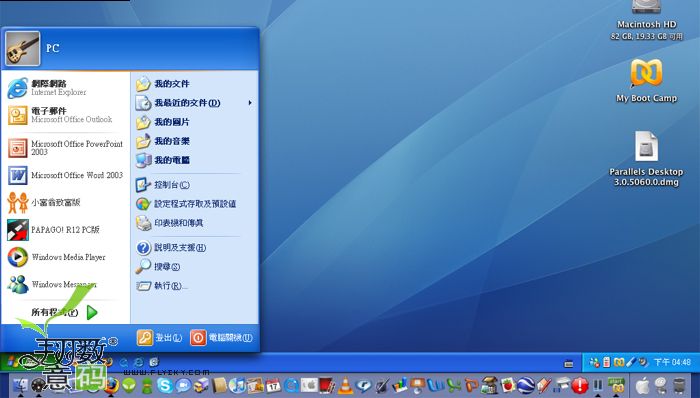The width and height of the screenshot is (700, 398).
Task: Open 控制台 (Control Panel)
Action: click(x=162, y=185)
